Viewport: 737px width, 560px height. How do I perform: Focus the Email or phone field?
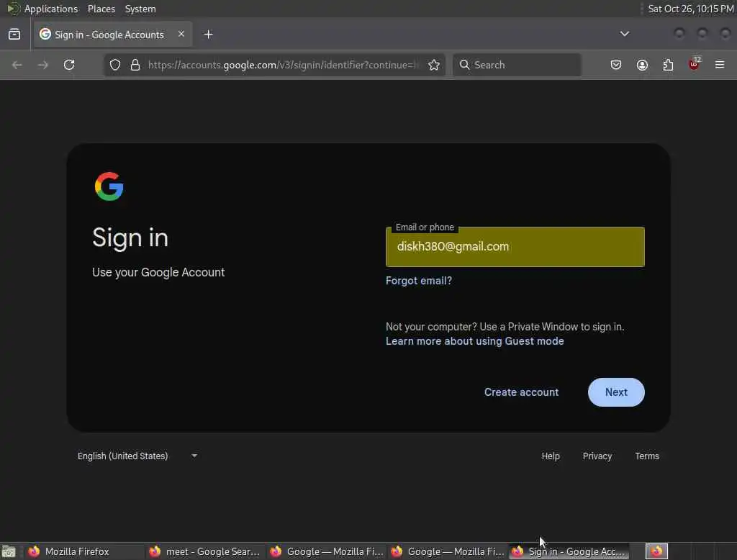click(515, 247)
